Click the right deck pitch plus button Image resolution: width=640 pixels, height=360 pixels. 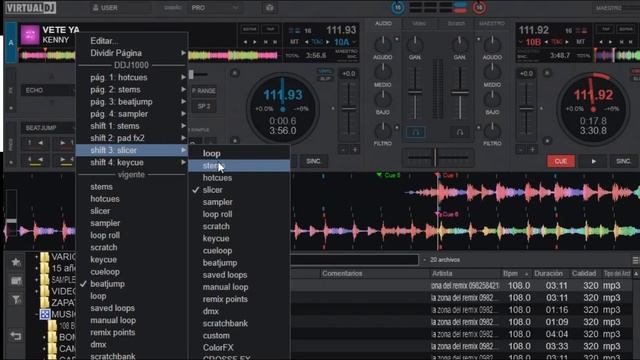(x=532, y=150)
